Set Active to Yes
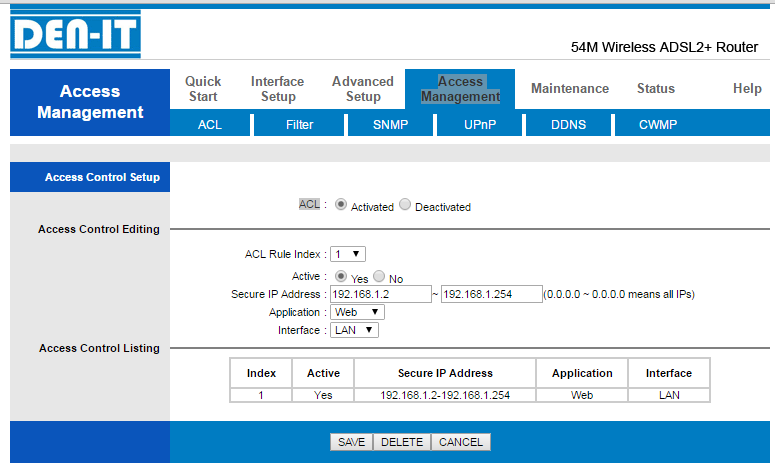This screenshot has height=472, width=775. click(x=341, y=276)
